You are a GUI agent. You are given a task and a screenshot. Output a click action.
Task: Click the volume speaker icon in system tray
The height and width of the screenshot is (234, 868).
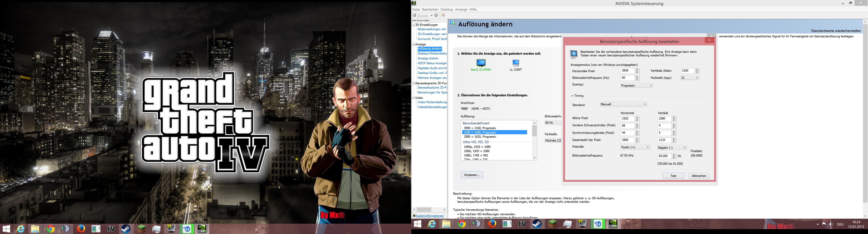(x=831, y=224)
